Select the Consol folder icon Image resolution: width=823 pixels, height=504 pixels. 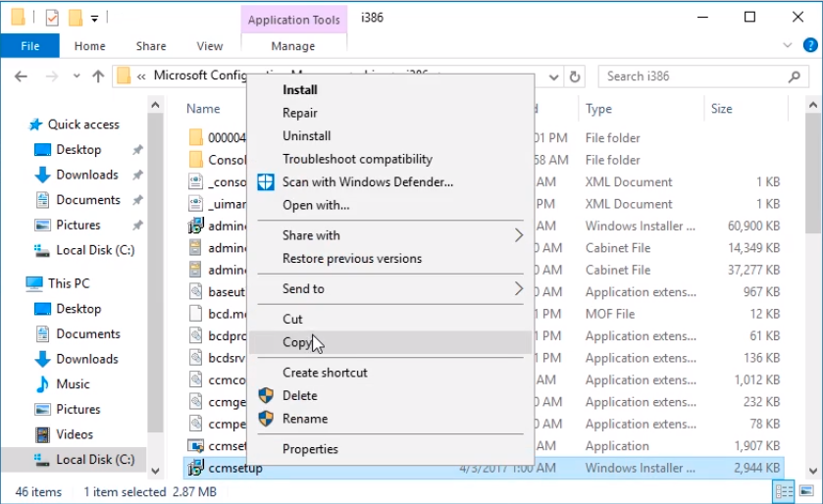(x=196, y=160)
